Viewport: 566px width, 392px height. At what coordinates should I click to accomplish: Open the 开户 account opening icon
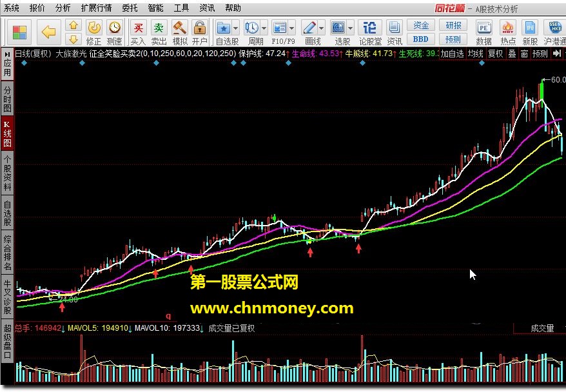200,32
